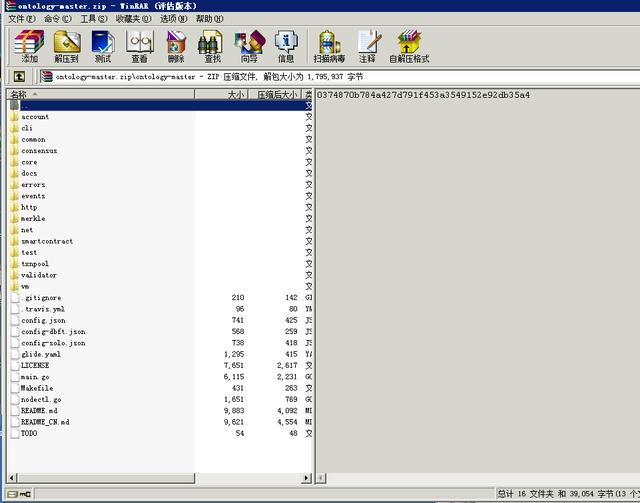Click the Add (添加) toolbar icon
640x503 pixels.
pos(29,46)
